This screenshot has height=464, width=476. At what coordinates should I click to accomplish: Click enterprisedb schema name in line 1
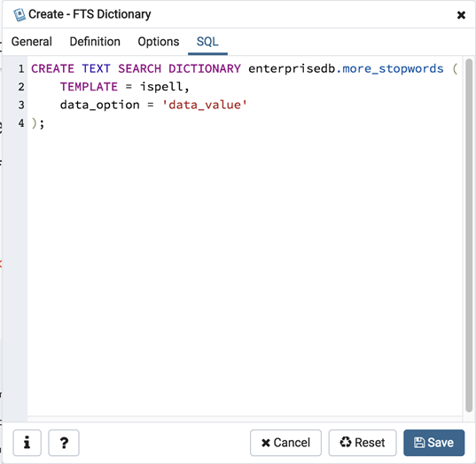(292, 68)
